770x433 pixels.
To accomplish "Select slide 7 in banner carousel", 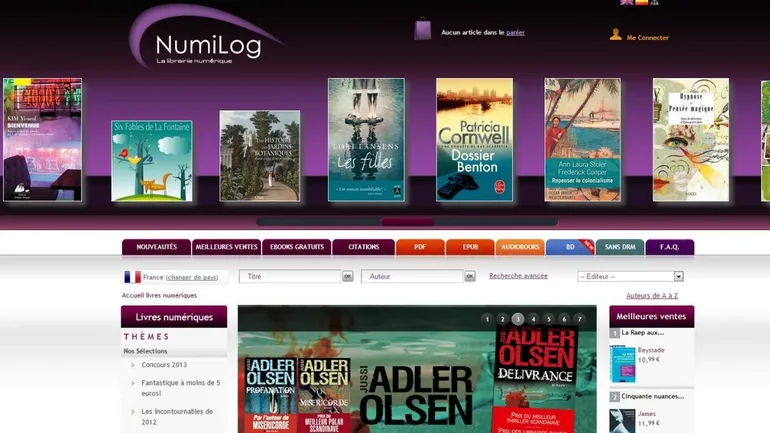I will (x=579, y=319).
